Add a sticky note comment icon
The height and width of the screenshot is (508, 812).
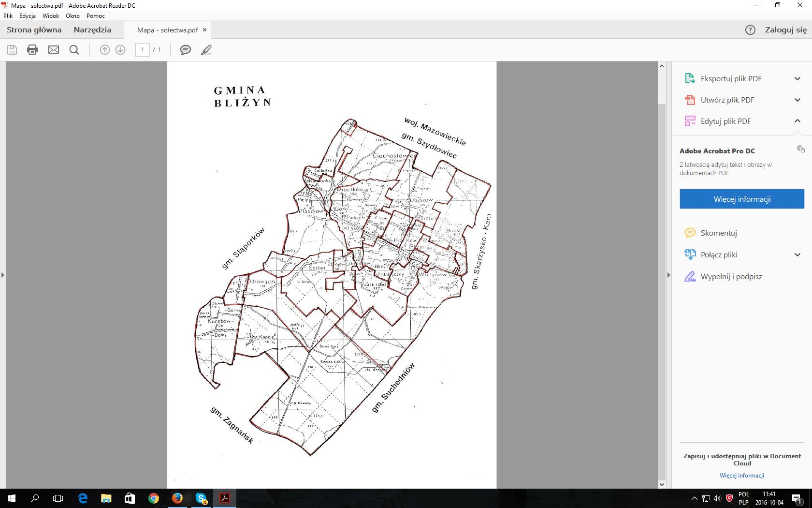tap(186, 50)
